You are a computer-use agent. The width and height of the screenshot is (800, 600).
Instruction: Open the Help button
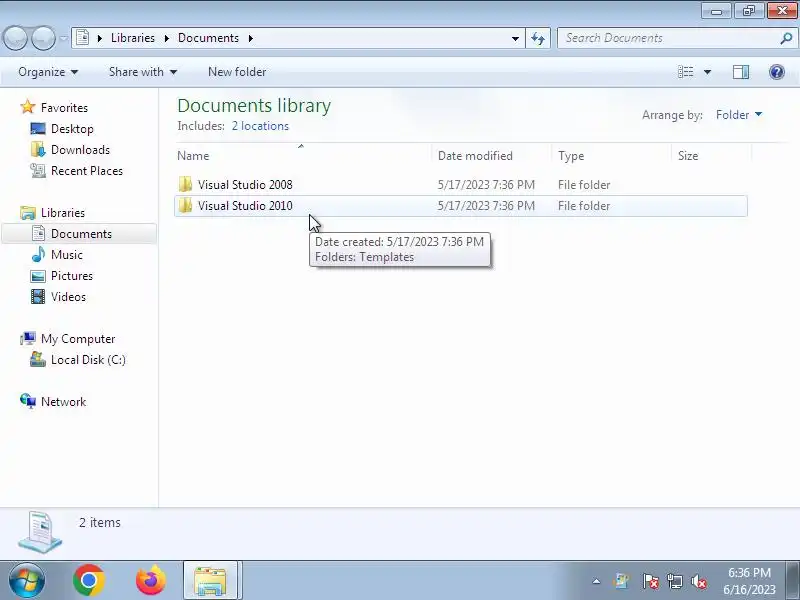coord(777,72)
